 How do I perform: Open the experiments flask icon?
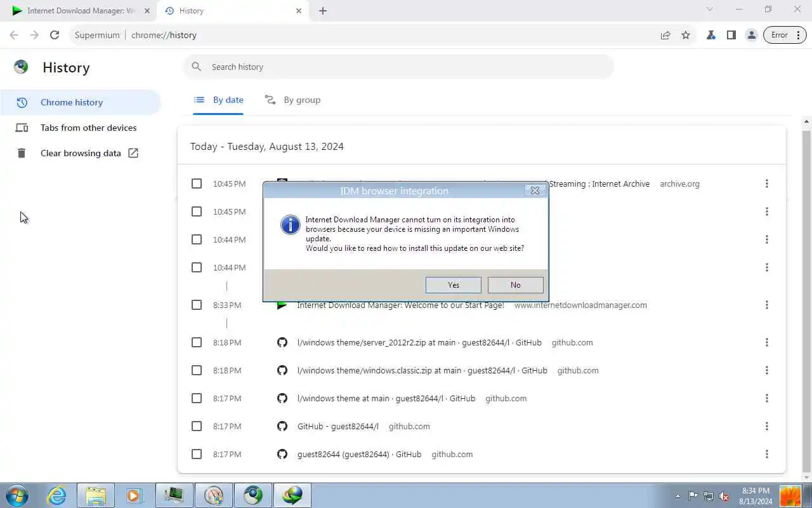[711, 35]
